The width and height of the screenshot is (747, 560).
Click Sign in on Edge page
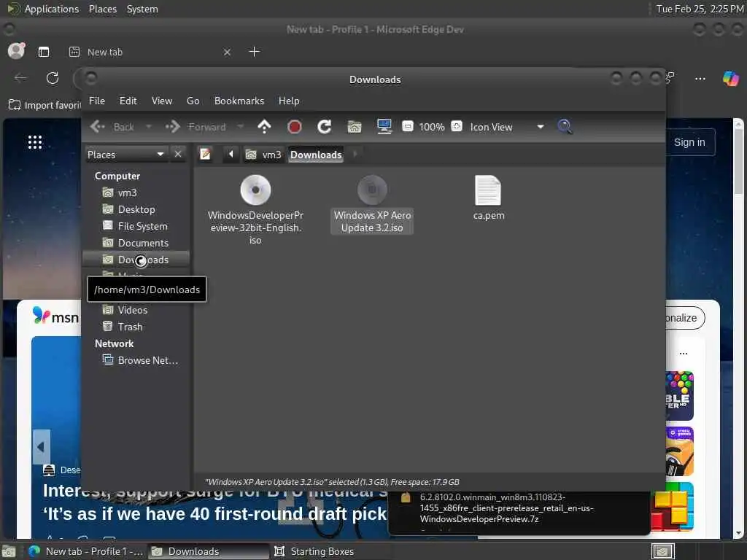click(x=689, y=142)
